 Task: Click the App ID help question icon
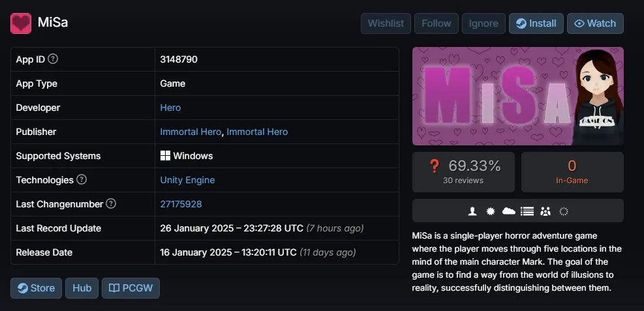(53, 59)
